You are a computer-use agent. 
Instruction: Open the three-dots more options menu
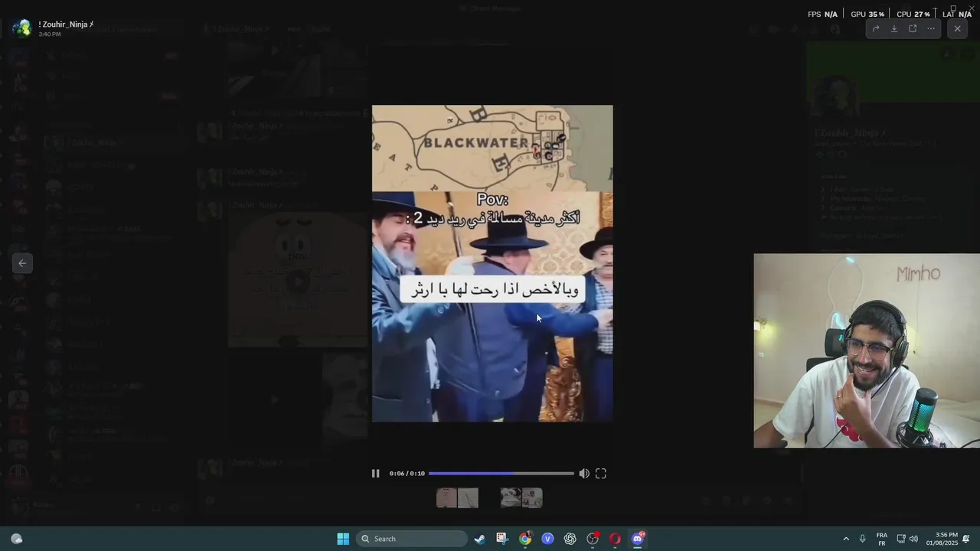(x=931, y=28)
